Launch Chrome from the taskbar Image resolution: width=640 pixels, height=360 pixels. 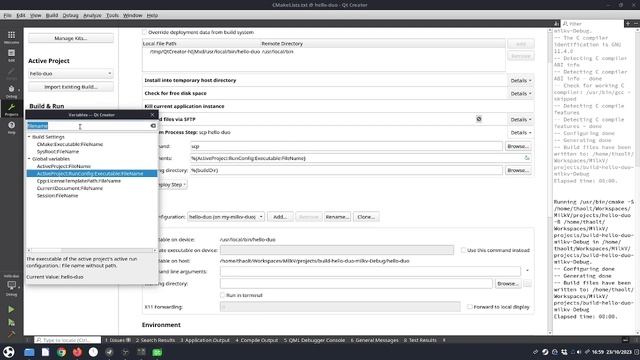[61, 352]
